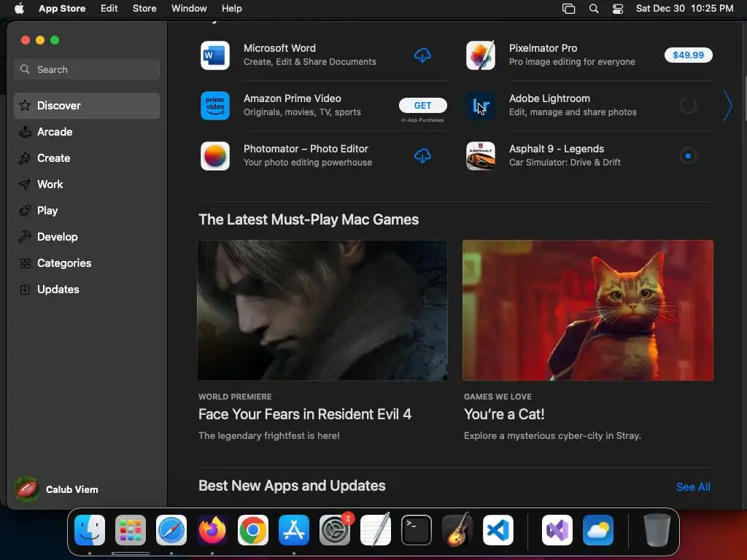The width and height of the screenshot is (747, 560).
Task: Open Finder from the Dock
Action: click(x=90, y=530)
